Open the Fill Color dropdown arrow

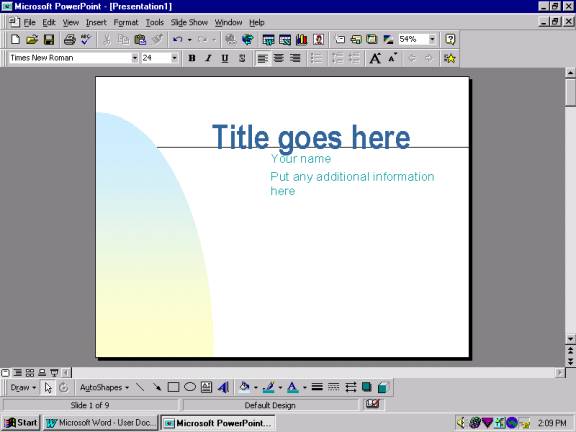point(256,388)
